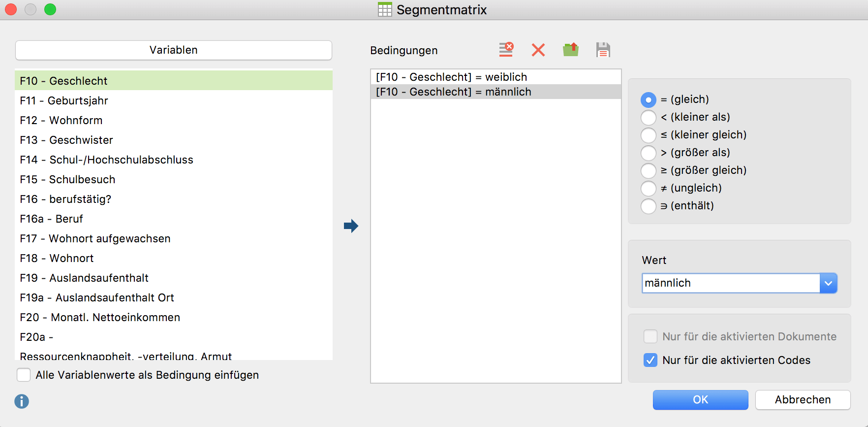The image size is (868, 427).
Task: Select variable F11 - Geburtsjahr
Action: pos(174,100)
